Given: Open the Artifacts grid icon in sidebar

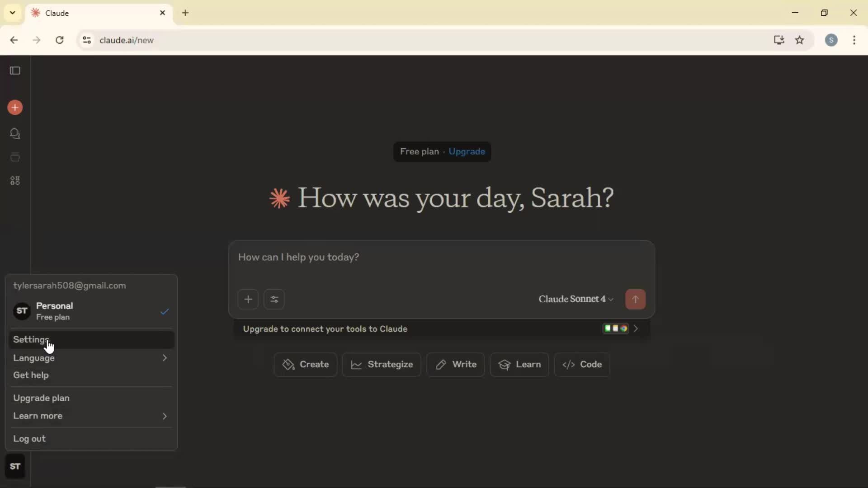Looking at the screenshot, I should pyautogui.click(x=15, y=181).
